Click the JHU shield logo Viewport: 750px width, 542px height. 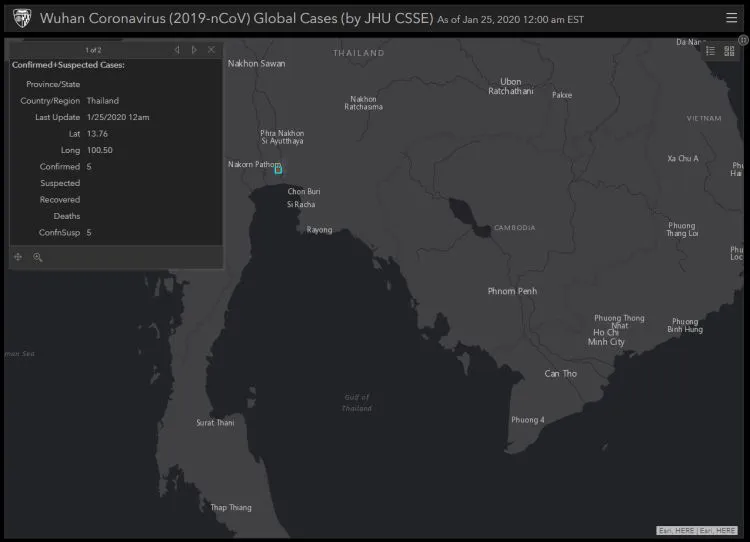(x=19, y=18)
